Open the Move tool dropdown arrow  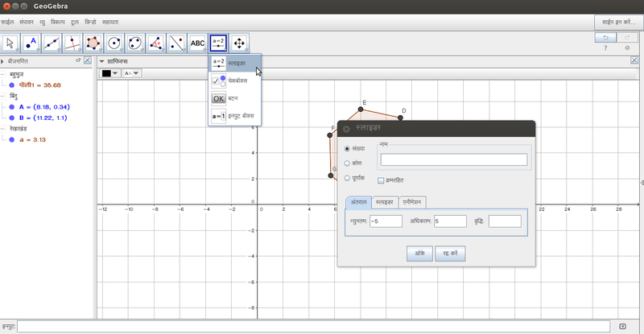17,50
